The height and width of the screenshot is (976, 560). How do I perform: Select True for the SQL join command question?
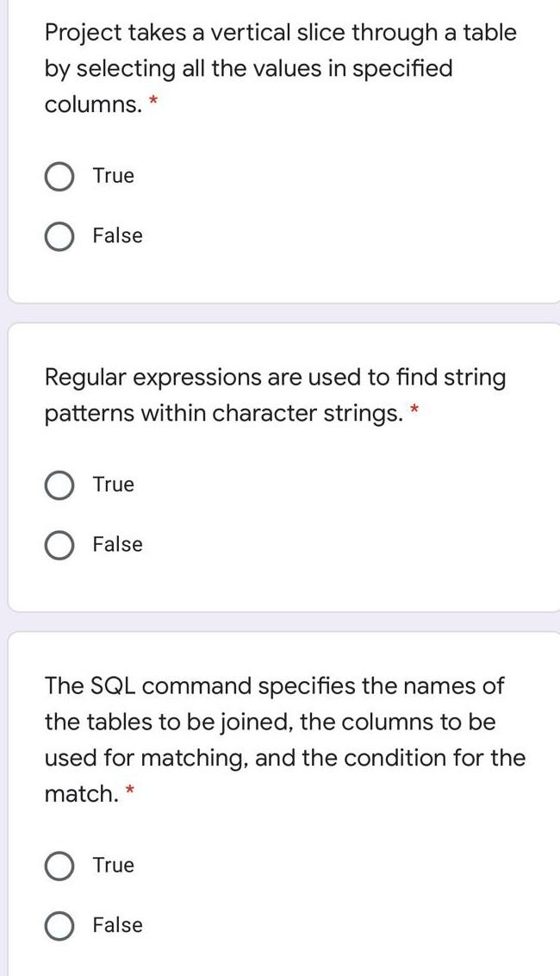[59, 865]
